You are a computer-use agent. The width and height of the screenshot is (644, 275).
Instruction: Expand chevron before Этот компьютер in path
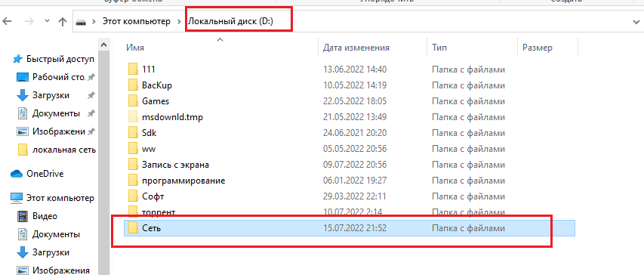[x=95, y=22]
